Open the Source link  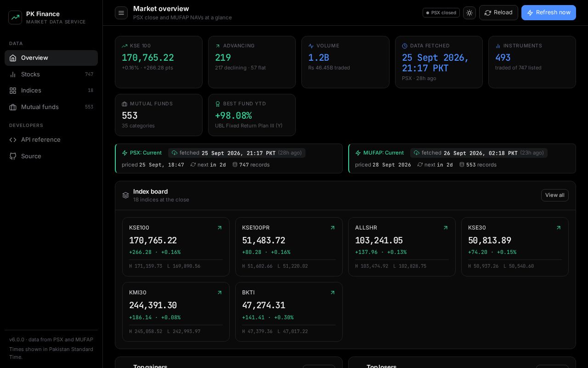tap(51, 156)
